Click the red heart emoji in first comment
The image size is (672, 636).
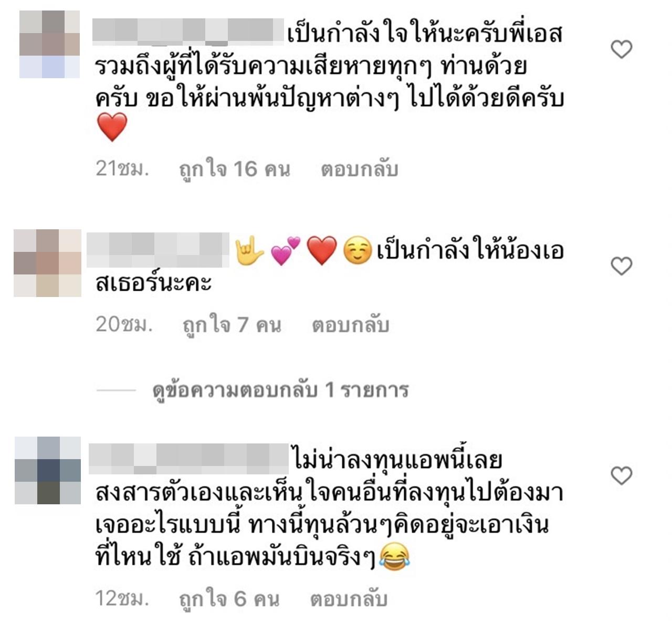(x=112, y=128)
